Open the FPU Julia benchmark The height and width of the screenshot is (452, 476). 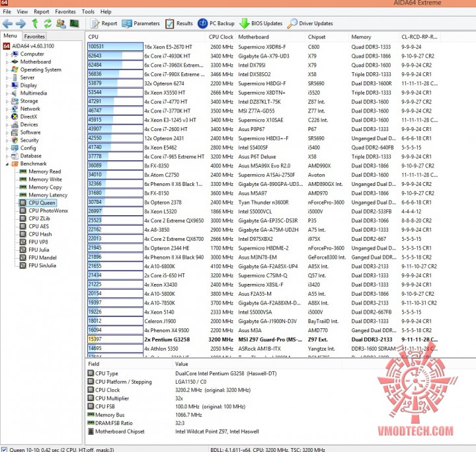coord(39,250)
